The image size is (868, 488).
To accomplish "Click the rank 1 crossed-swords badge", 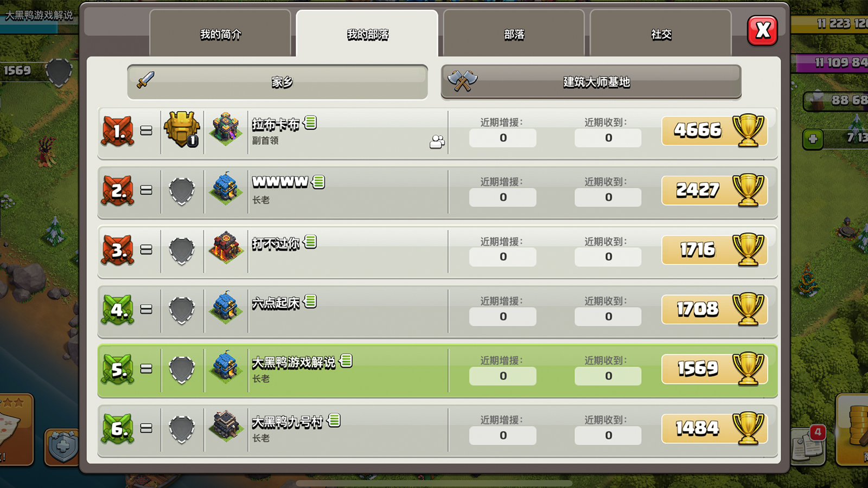I will (117, 131).
